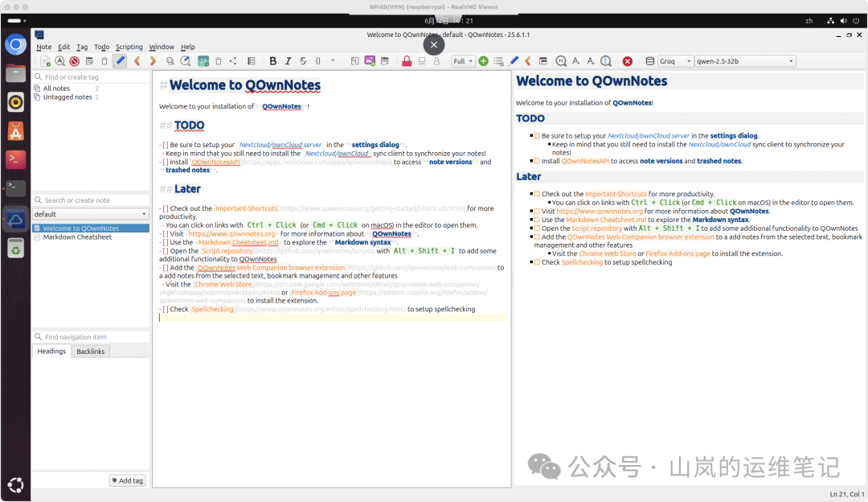Screen dimensions: 868x502
Task: Open the Groq AI backend dropdown
Action: pyautogui.click(x=675, y=61)
